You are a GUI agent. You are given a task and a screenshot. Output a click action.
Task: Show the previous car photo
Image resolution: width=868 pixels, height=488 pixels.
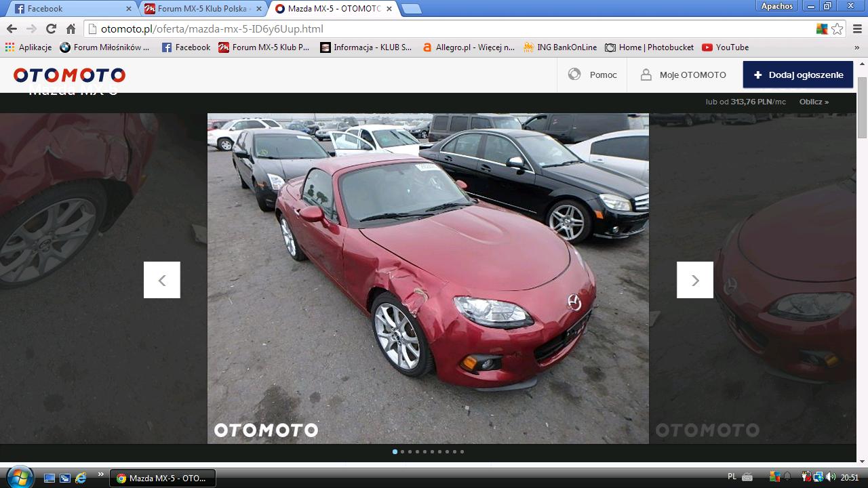pyautogui.click(x=162, y=280)
